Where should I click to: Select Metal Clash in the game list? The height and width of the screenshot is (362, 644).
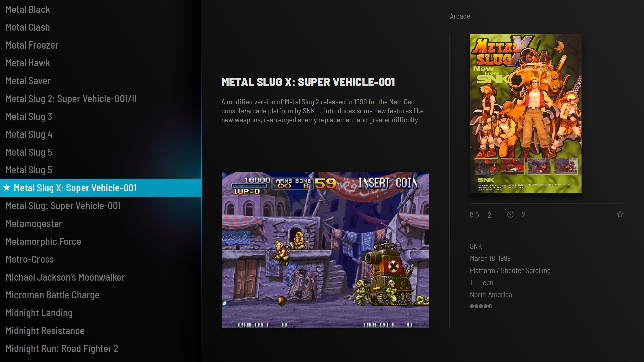pyautogui.click(x=101, y=27)
